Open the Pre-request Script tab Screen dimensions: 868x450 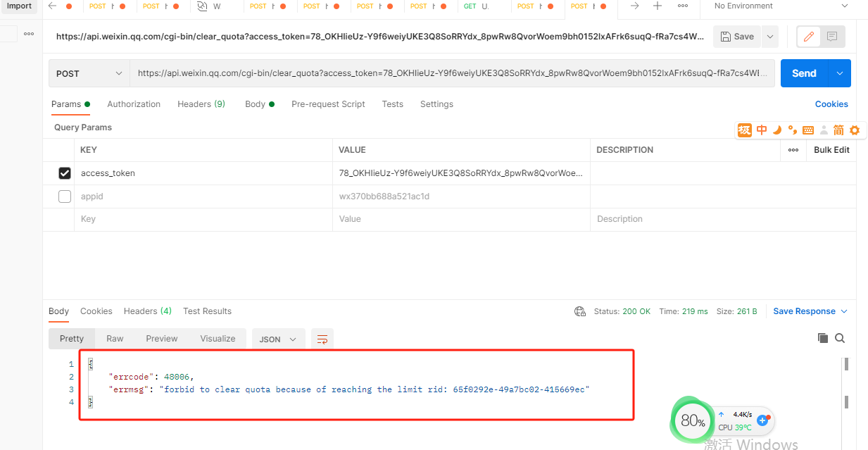[x=328, y=104]
